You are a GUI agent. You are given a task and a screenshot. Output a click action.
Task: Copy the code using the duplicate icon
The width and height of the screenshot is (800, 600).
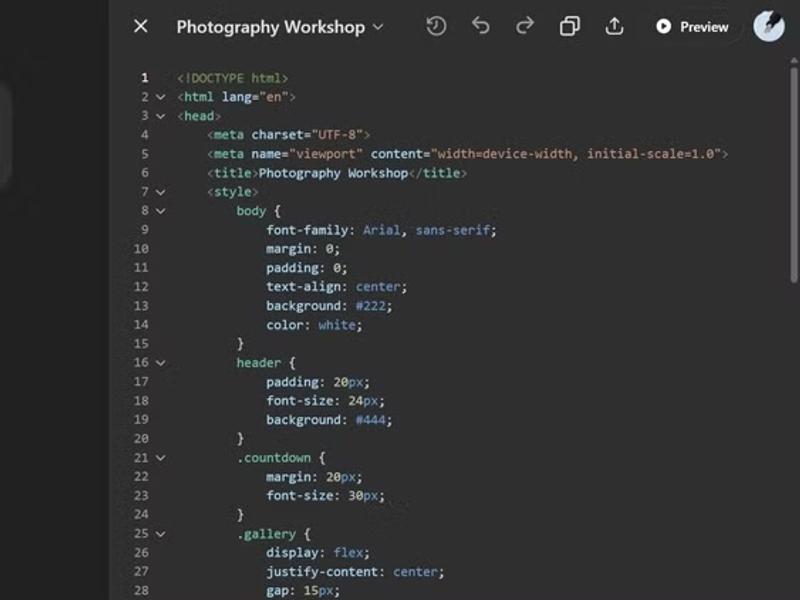point(569,27)
